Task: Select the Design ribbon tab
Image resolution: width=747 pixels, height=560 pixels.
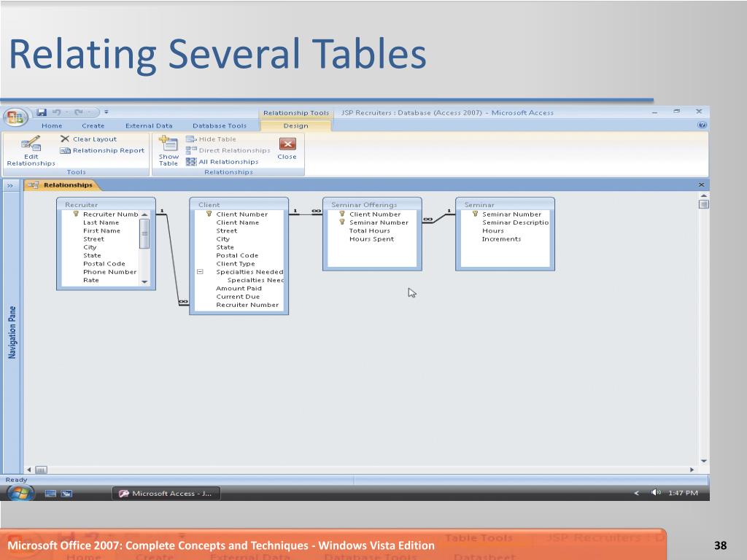Action: coord(296,125)
